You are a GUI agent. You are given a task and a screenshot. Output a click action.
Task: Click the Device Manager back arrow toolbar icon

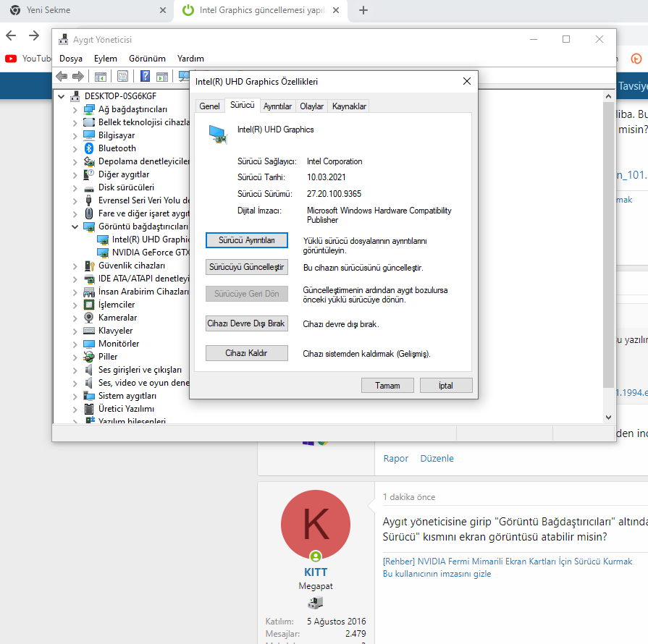62,77
